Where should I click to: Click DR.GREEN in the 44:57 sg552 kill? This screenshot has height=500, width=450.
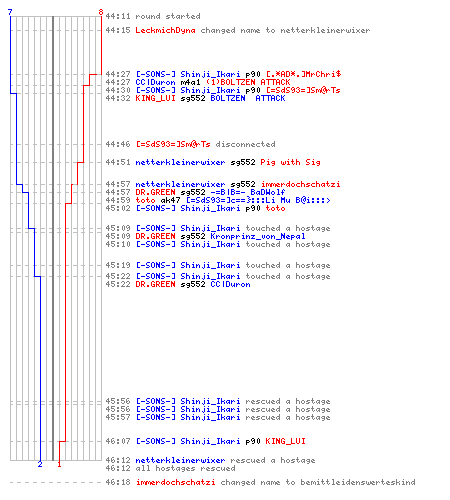click(155, 192)
